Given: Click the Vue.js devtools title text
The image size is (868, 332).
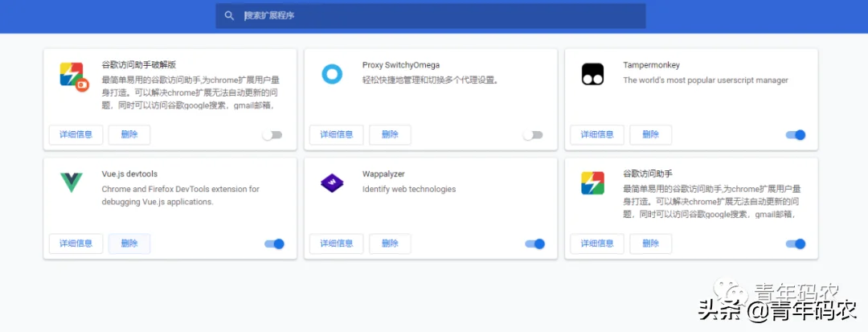Looking at the screenshot, I should [x=129, y=174].
